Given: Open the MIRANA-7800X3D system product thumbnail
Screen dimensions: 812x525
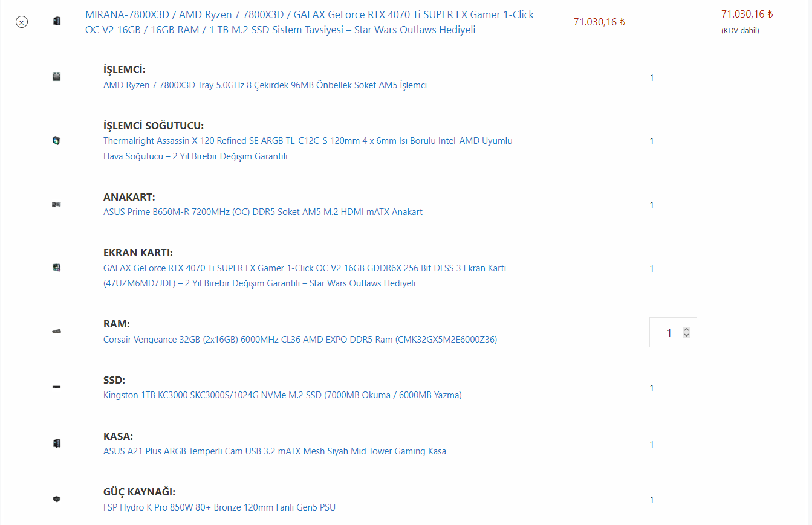Looking at the screenshot, I should [x=57, y=22].
